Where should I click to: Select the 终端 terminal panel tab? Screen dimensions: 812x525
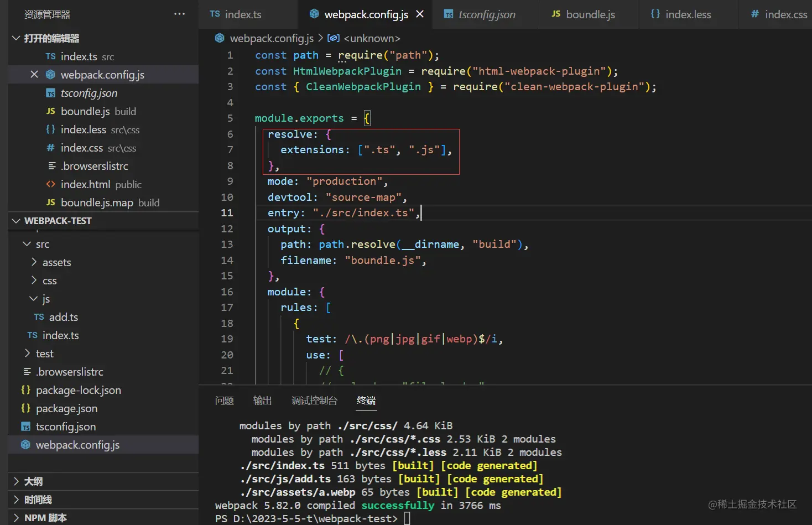pyautogui.click(x=366, y=401)
